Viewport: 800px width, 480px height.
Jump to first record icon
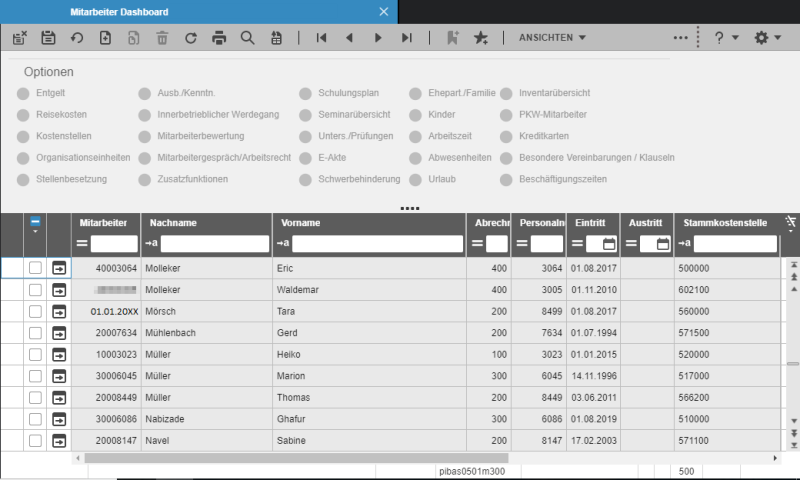(321, 38)
